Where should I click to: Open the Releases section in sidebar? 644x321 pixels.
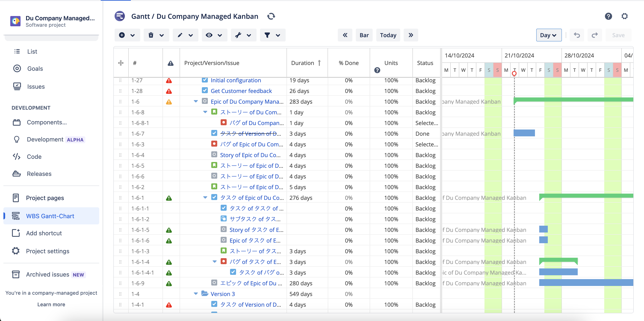click(39, 174)
